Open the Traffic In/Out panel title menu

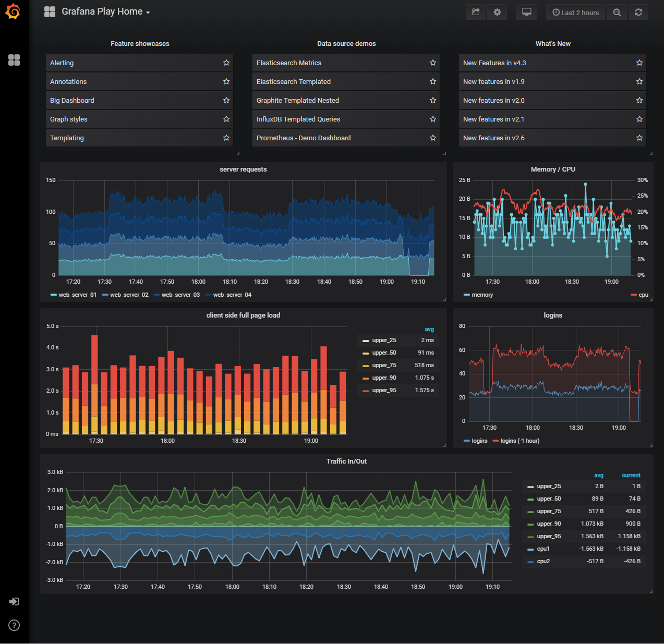(346, 461)
